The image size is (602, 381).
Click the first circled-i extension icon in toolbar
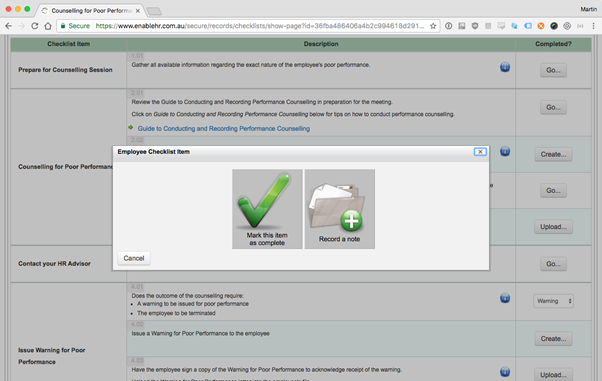pos(448,26)
